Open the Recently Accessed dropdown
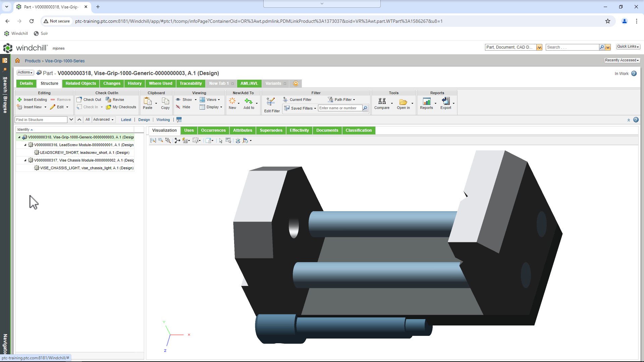 point(622,60)
